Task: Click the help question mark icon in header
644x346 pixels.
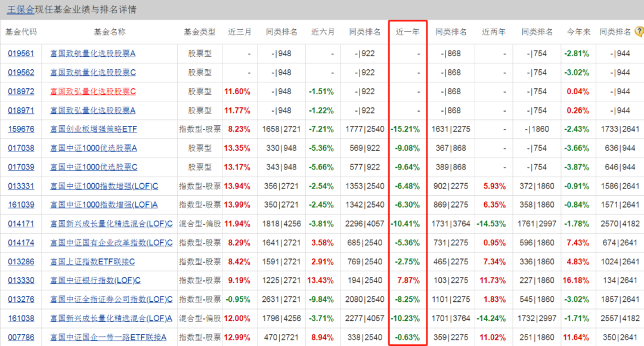Action: (x=640, y=32)
